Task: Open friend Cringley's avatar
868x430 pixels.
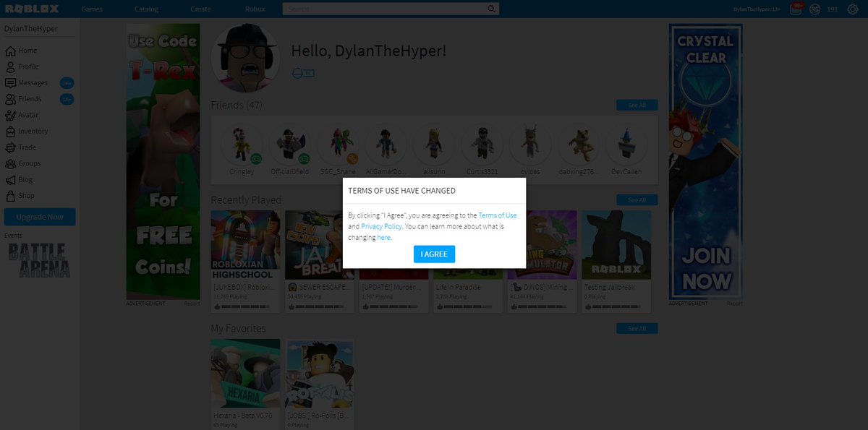Action: pyautogui.click(x=242, y=145)
